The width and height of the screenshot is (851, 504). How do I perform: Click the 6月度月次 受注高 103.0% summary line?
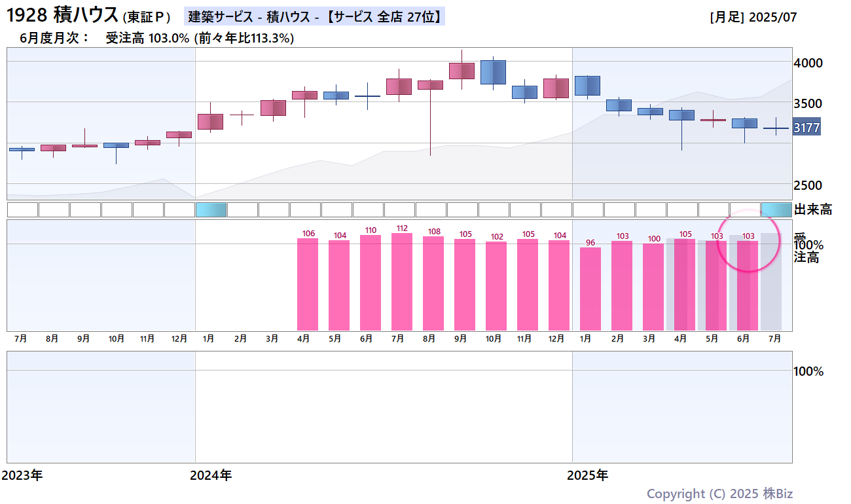pyautogui.click(x=157, y=38)
